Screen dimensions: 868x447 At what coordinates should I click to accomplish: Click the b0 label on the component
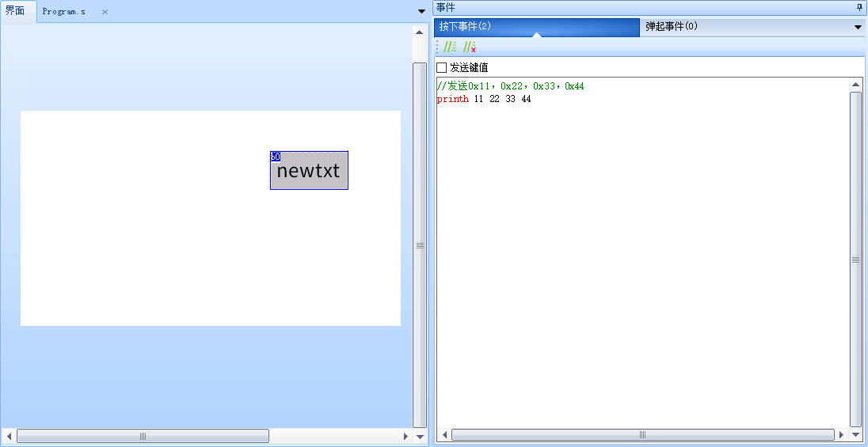[275, 157]
